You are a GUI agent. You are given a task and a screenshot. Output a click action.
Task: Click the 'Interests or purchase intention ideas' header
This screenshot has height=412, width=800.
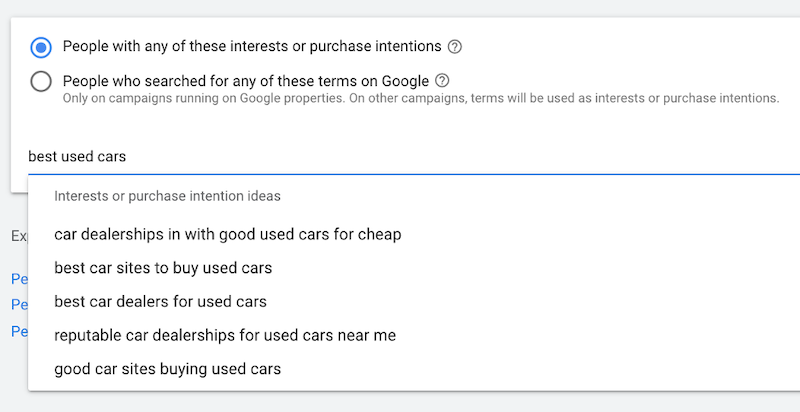click(x=167, y=196)
